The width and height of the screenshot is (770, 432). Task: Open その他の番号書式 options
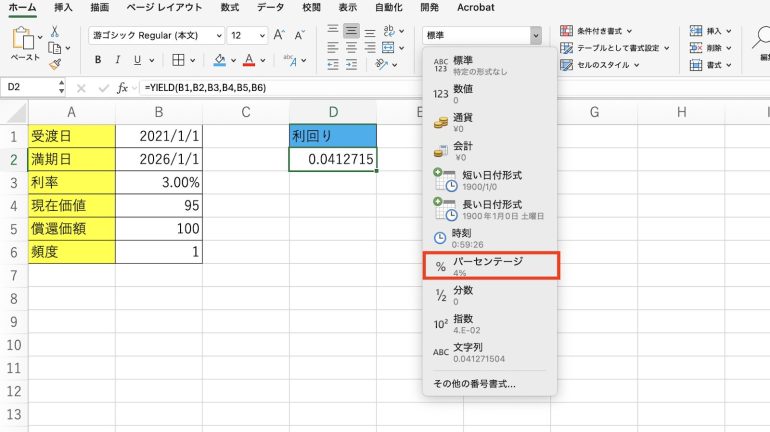click(474, 384)
